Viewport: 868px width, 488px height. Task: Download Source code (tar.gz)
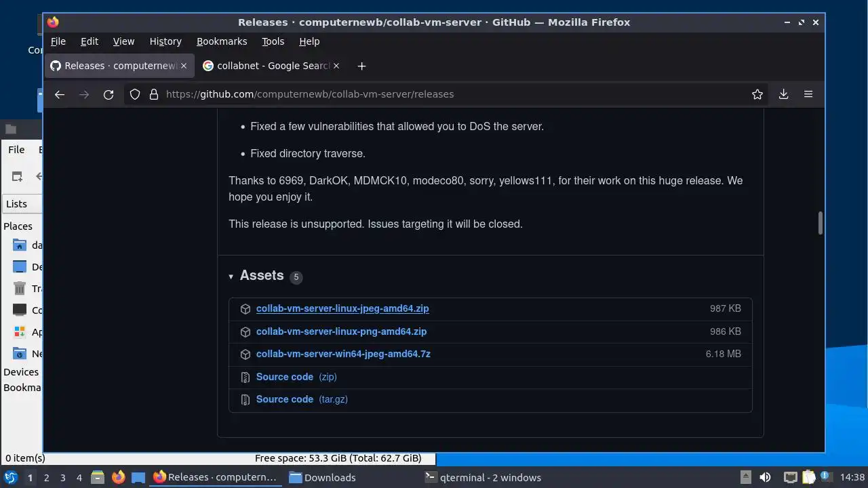tap(302, 399)
